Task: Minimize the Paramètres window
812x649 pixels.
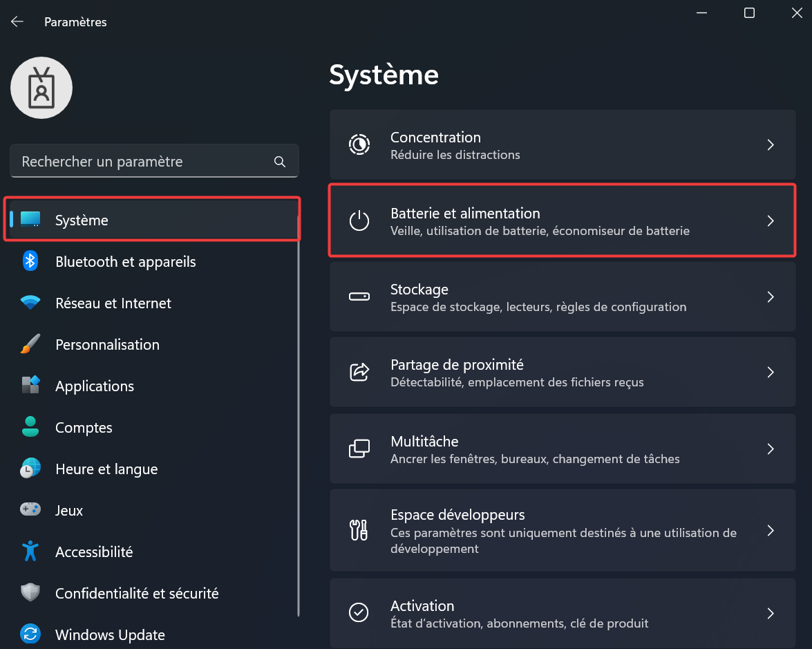Action: (701, 13)
